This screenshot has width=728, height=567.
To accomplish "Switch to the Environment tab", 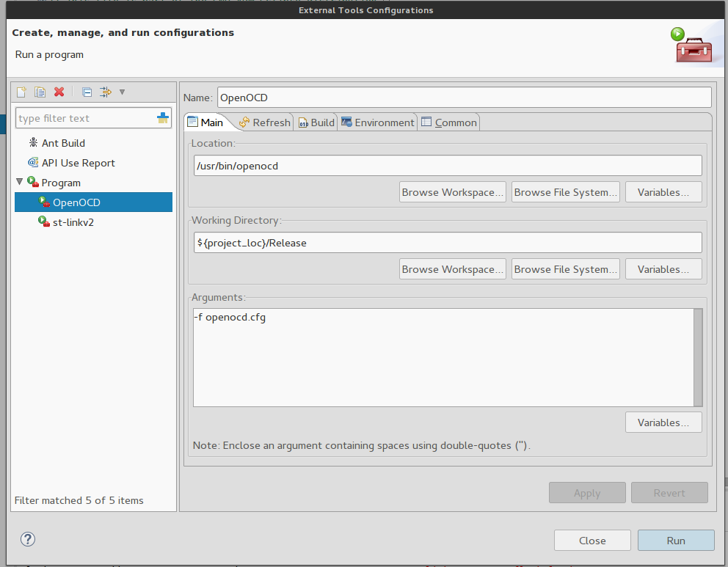I will tap(377, 122).
